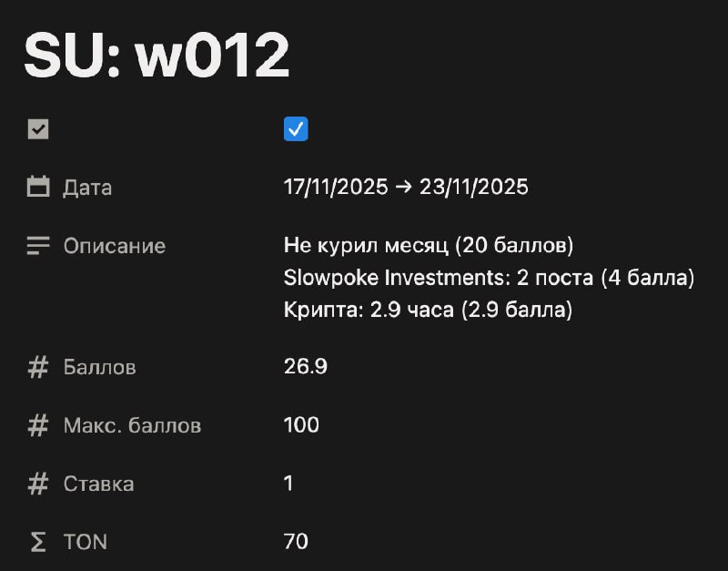728x571 pixels.
Task: Open the Дата property label
Action: [x=87, y=188]
